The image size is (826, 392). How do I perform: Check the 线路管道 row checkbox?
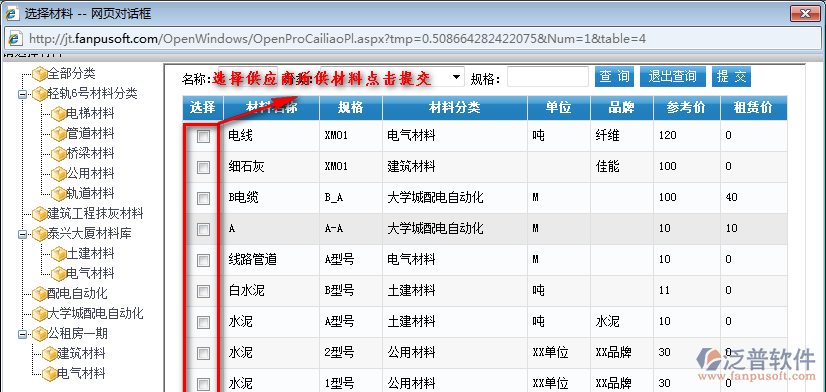[203, 260]
